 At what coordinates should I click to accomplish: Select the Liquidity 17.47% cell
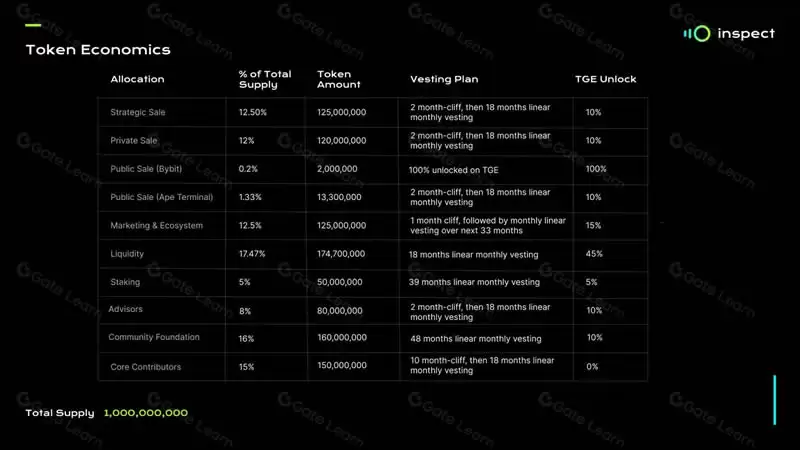click(x=253, y=254)
